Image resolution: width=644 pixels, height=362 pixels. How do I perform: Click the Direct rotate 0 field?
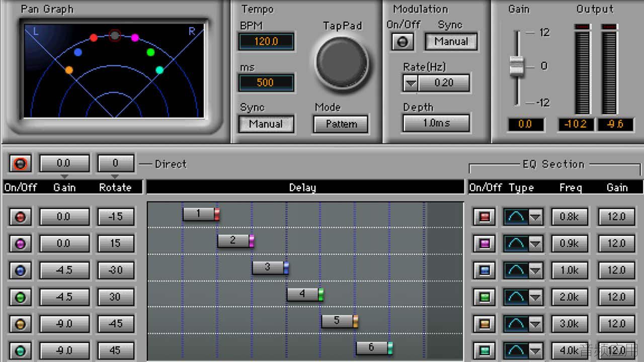click(x=116, y=163)
